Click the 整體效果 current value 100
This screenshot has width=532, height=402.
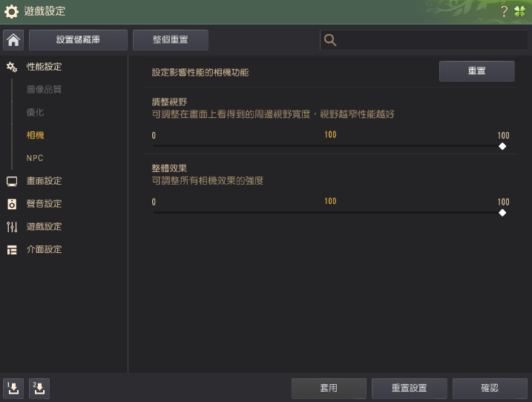[330, 201]
